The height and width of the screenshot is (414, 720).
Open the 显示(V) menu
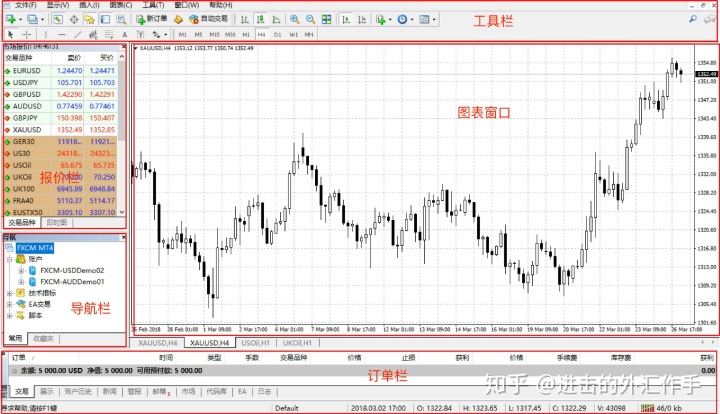tap(58, 5)
